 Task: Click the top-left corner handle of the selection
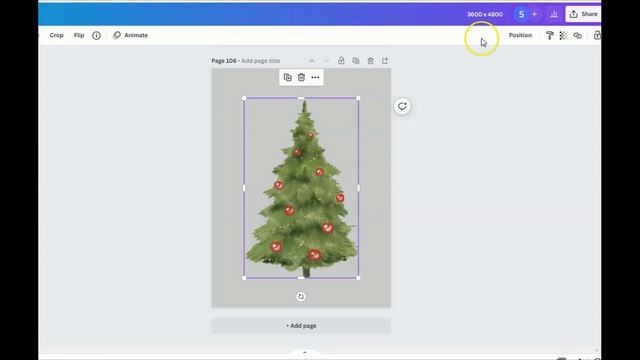coord(244,98)
